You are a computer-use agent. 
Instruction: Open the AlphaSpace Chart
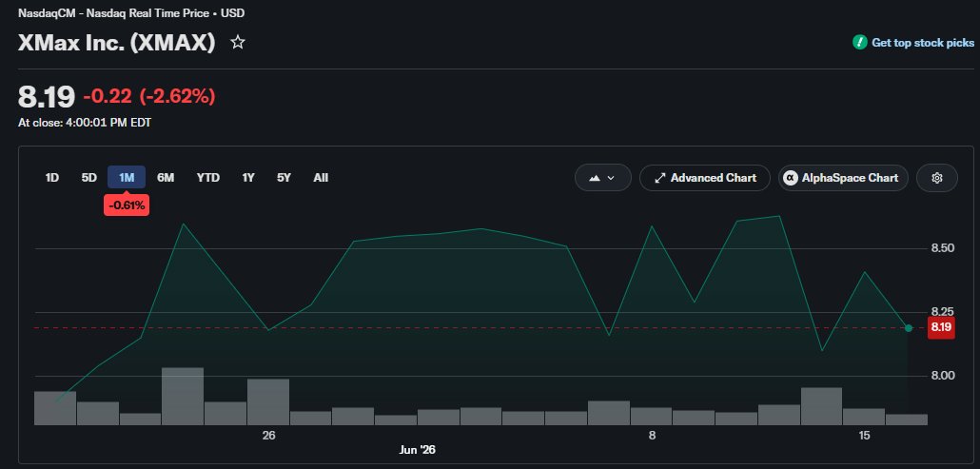pos(842,178)
